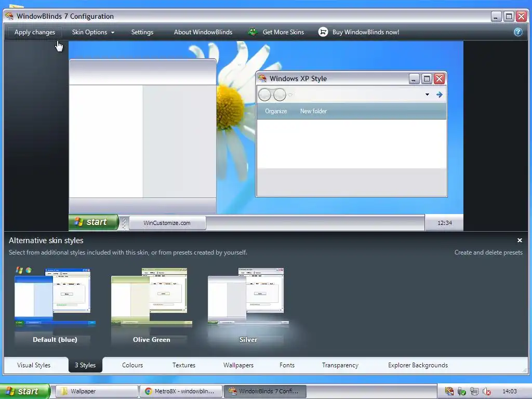The height and width of the screenshot is (399, 532).
Task: Switch to the 3 Styles tab
Action: point(85,365)
